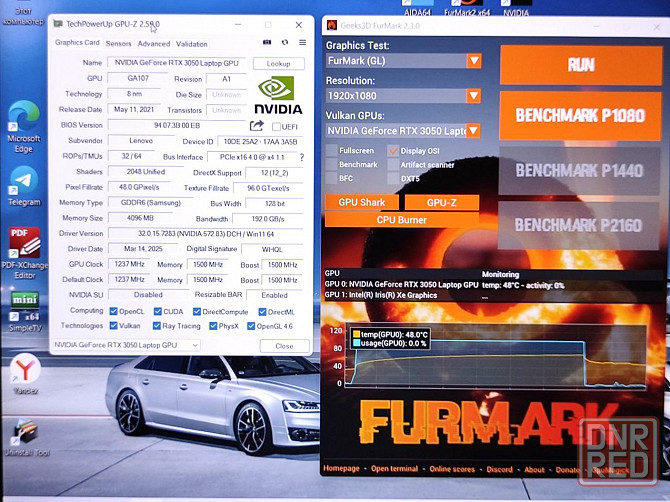
Task: Start BENCHMARK P2160
Action: (579, 225)
